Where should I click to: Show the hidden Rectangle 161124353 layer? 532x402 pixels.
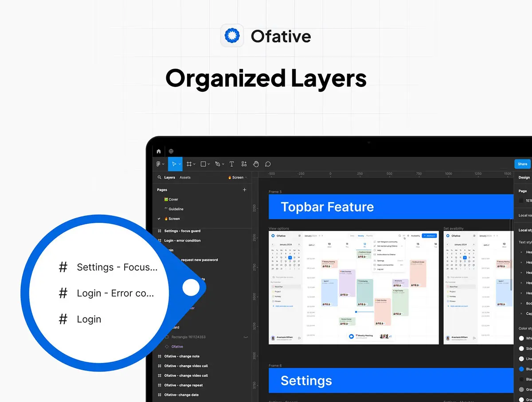pyautogui.click(x=245, y=337)
